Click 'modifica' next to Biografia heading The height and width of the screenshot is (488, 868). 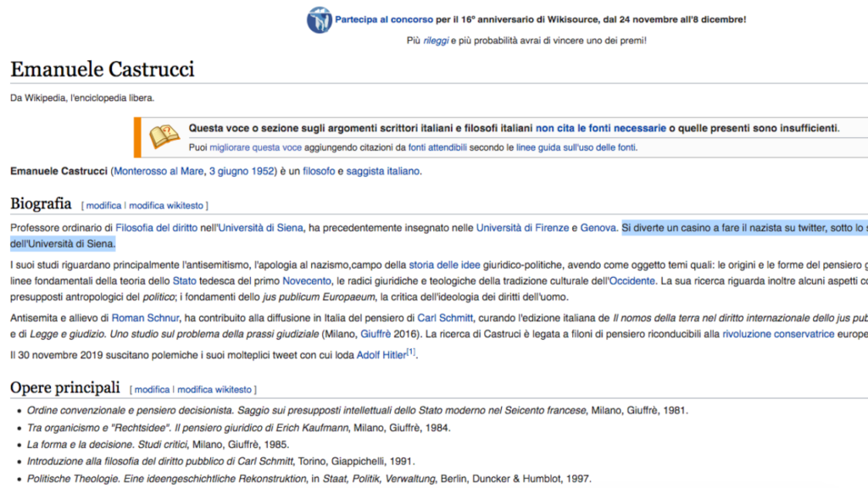[103, 206]
